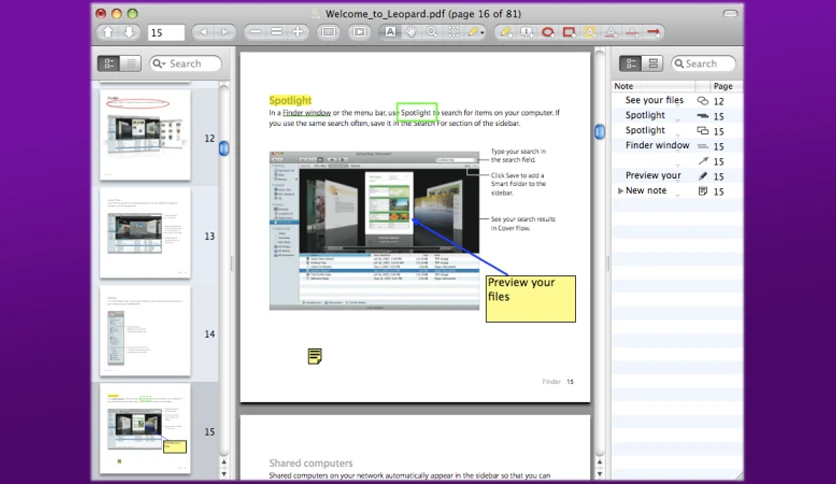Image resolution: width=836 pixels, height=484 pixels.
Task: Click the underlined 'Finder window' text
Action: point(307,112)
